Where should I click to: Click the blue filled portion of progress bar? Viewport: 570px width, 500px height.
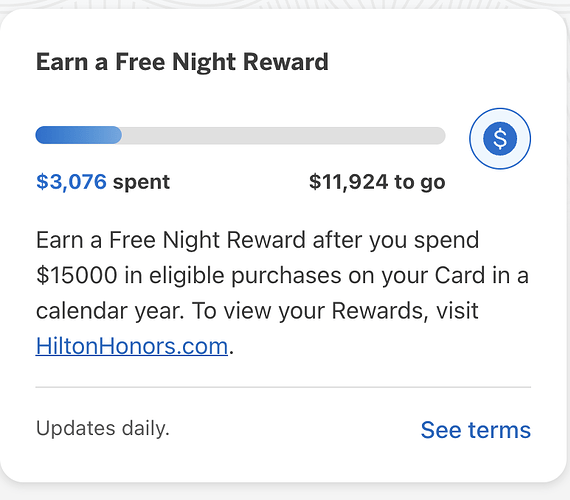click(x=79, y=135)
